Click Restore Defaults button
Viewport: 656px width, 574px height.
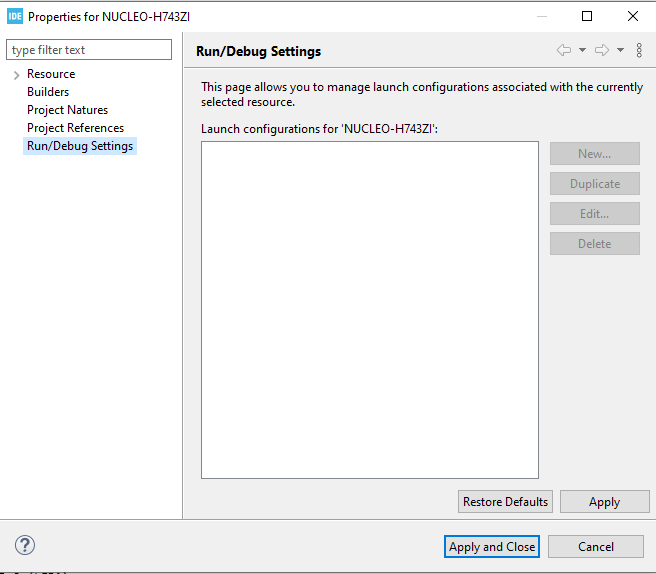click(x=505, y=502)
